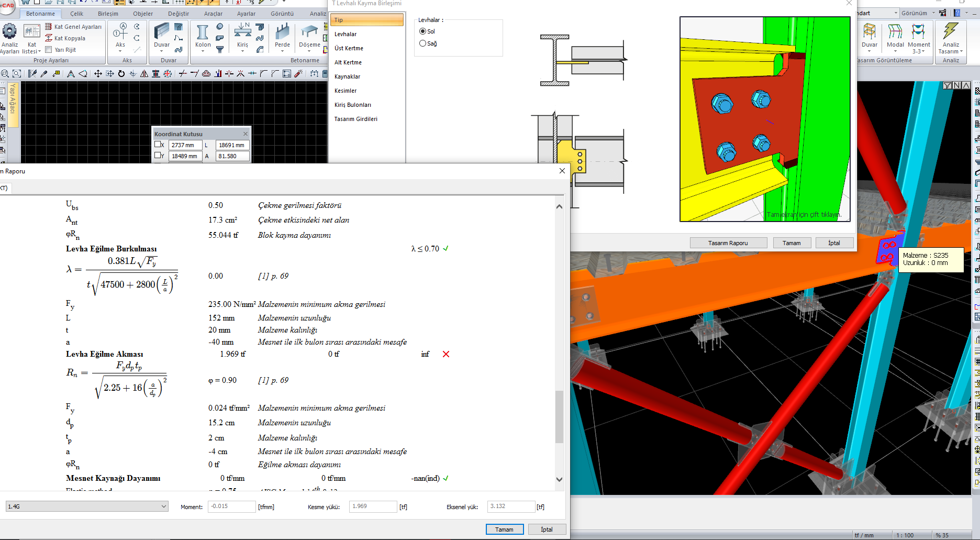Click the Move (four-arrow) tool

(98, 74)
